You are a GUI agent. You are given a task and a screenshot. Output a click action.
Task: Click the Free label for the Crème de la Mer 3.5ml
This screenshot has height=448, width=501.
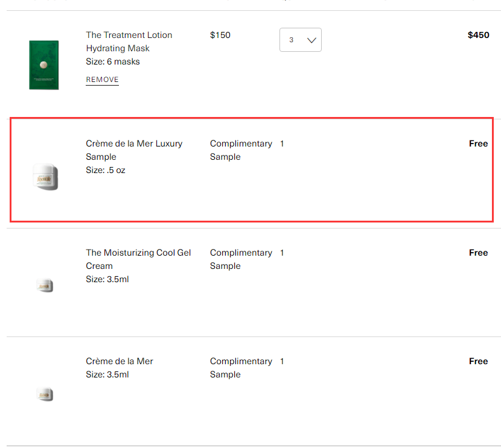coord(478,361)
